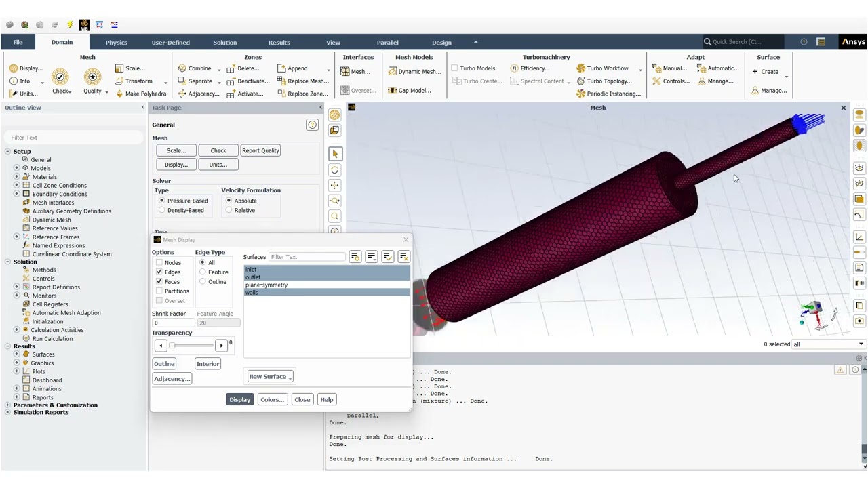
Task: Click the Colors button in Mesh Display
Action: click(272, 400)
